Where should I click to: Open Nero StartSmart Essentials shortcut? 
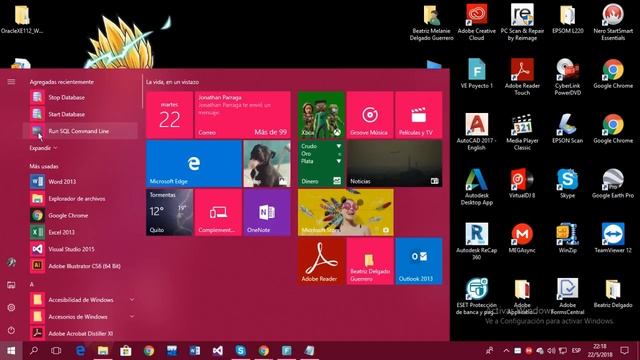pyautogui.click(x=613, y=22)
